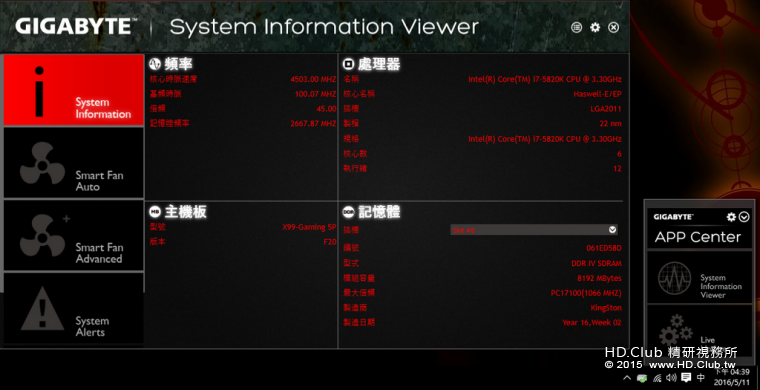Click the 處理器 section heading

(379, 63)
